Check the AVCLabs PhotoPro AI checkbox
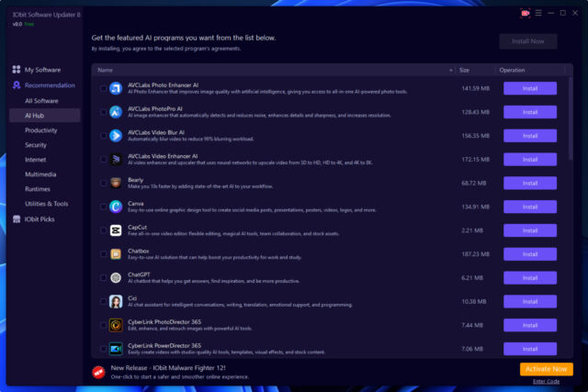This screenshot has width=588, height=392. (x=103, y=112)
